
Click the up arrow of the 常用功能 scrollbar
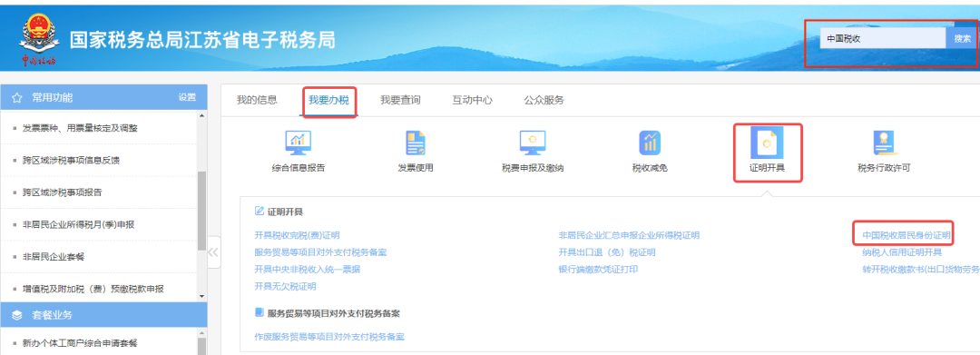click(x=201, y=115)
